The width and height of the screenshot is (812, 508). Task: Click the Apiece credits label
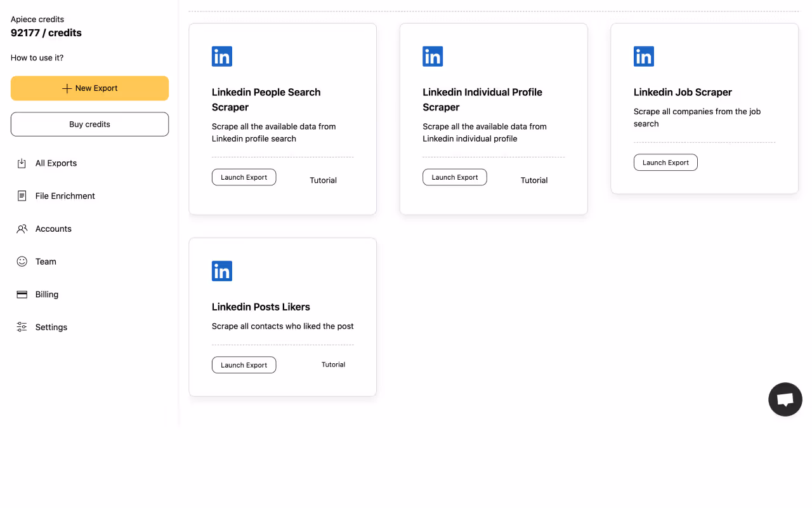pyautogui.click(x=37, y=20)
